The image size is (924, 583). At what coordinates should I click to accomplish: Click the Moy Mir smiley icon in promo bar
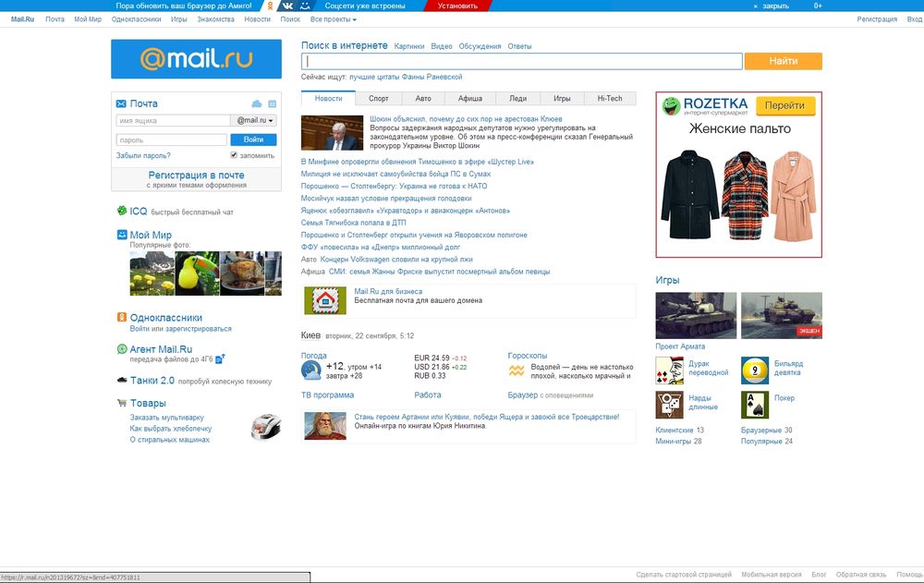tap(305, 6)
